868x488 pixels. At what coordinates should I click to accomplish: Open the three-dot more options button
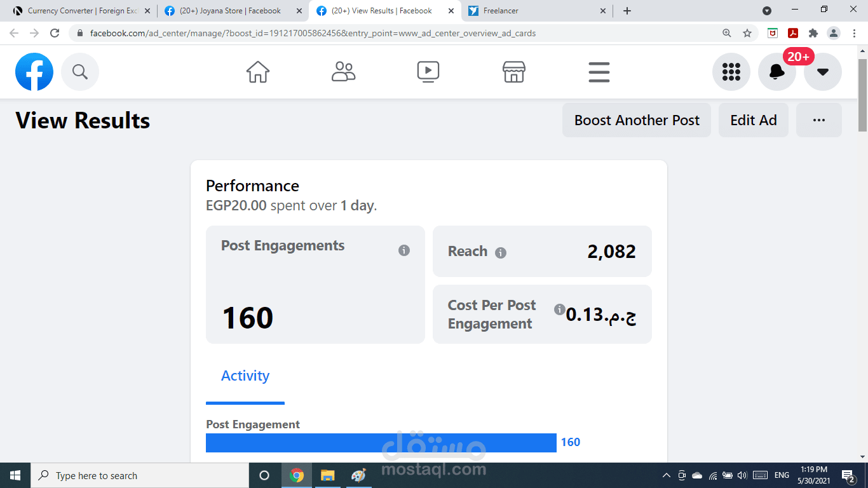(819, 120)
